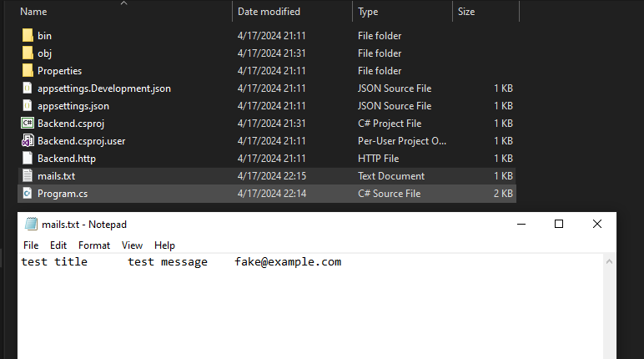Open the Notepad Help menu
This screenshot has height=359, width=644.
(x=164, y=245)
